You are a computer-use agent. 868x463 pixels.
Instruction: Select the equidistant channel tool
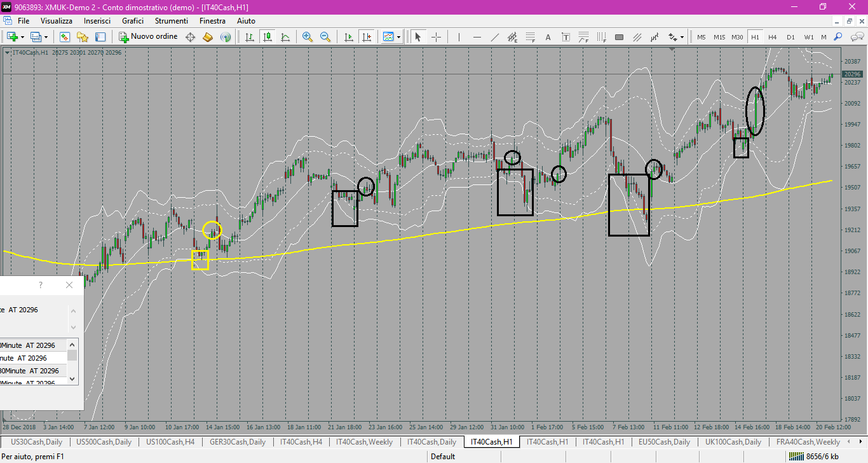click(512, 37)
